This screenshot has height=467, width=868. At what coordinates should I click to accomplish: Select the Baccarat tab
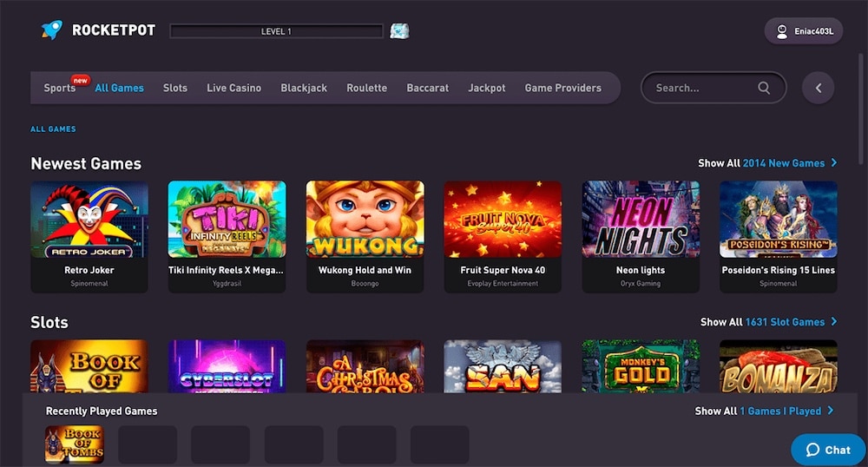pyautogui.click(x=427, y=88)
